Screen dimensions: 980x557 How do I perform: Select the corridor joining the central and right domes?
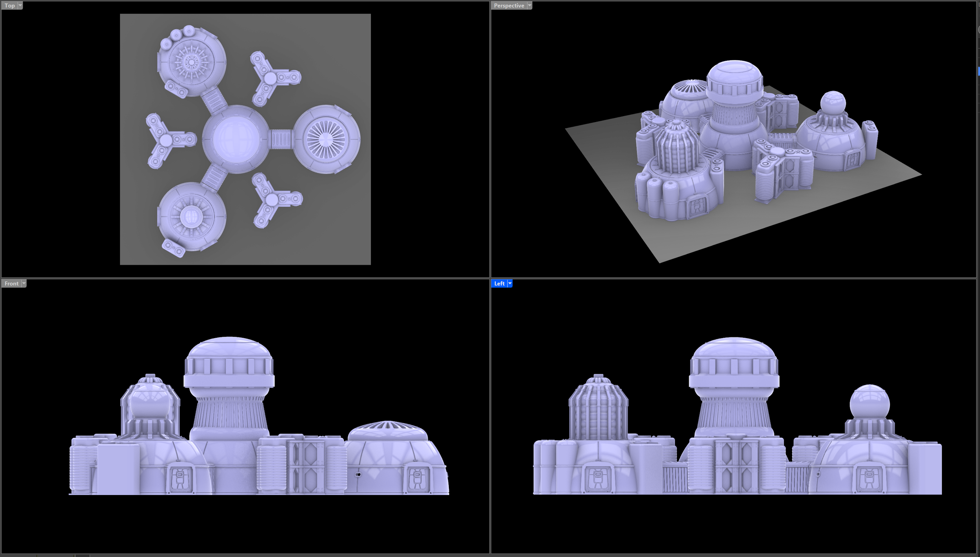[281, 139]
